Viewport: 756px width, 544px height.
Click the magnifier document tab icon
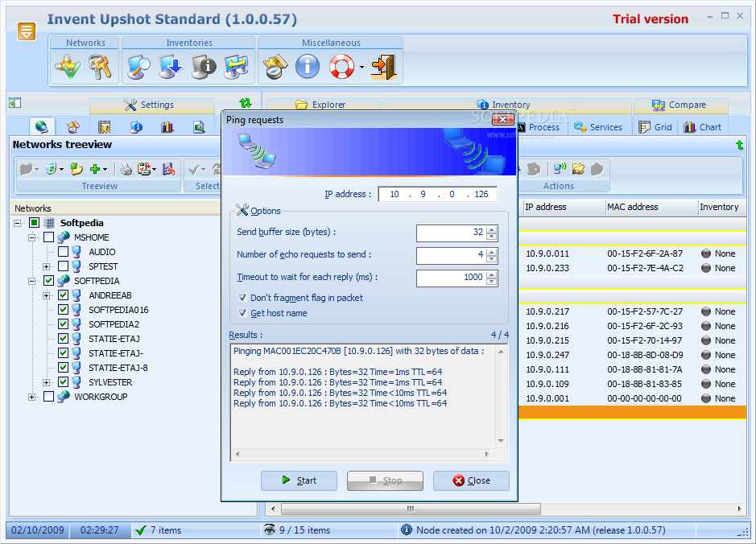(x=199, y=127)
